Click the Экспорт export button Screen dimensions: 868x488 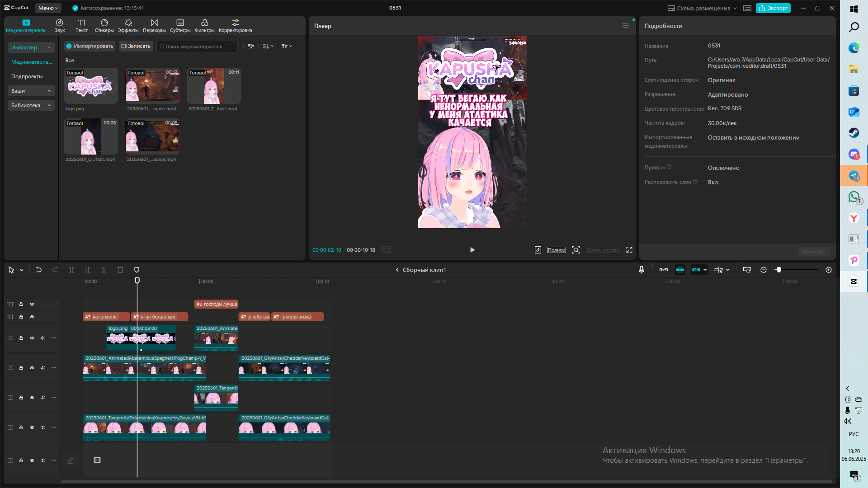click(773, 8)
